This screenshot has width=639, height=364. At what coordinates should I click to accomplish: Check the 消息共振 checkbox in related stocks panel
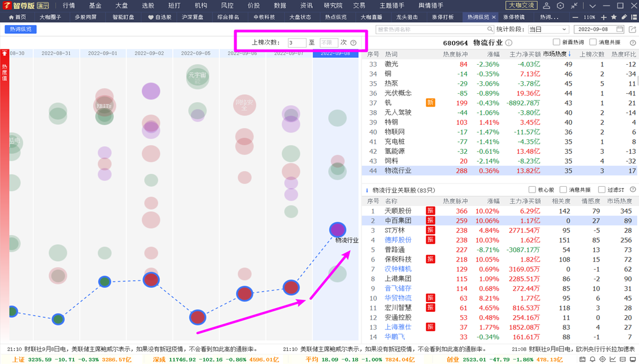[563, 190]
